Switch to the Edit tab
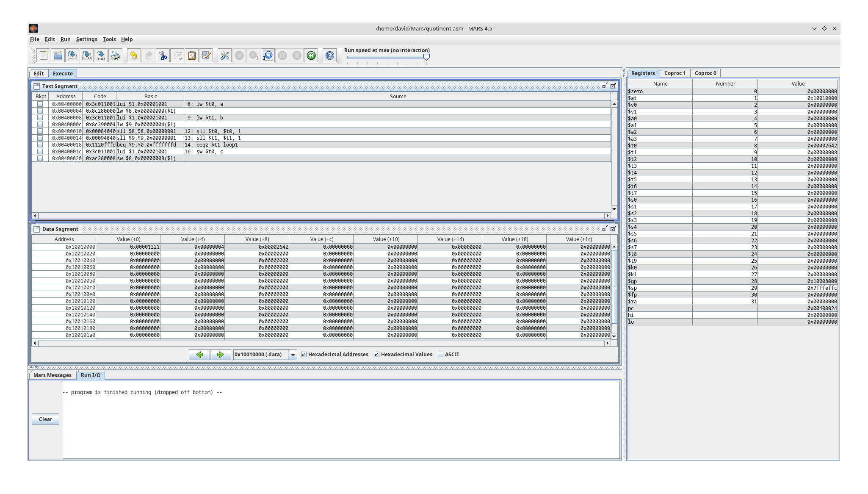This screenshot has width=868, height=494. (x=38, y=73)
